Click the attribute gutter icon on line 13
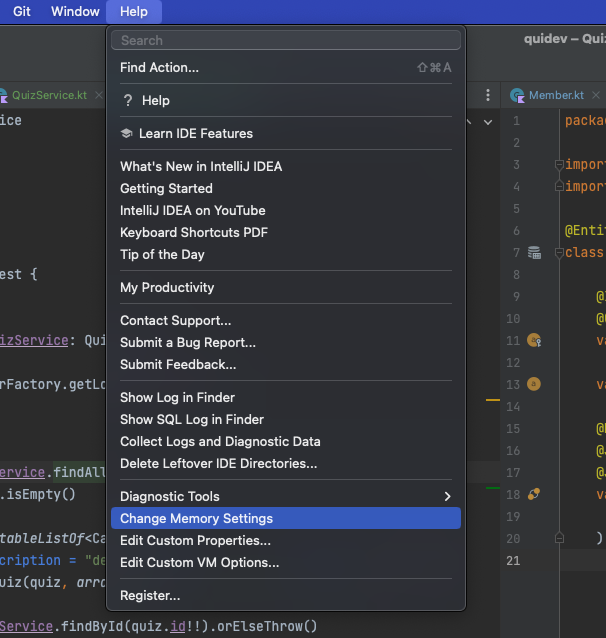 pyautogui.click(x=534, y=384)
